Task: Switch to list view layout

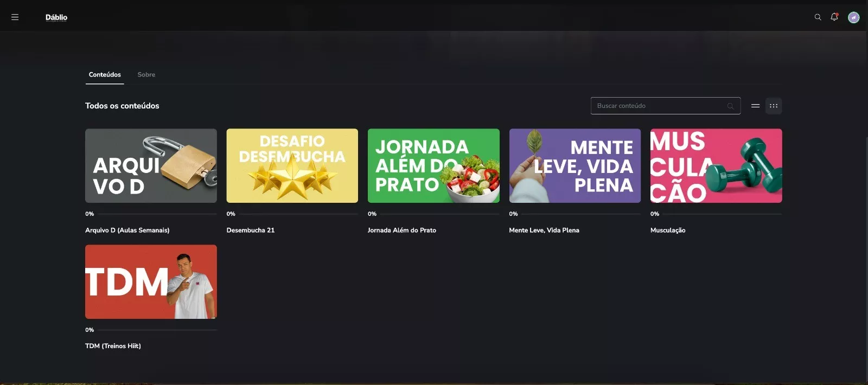Action: click(755, 106)
